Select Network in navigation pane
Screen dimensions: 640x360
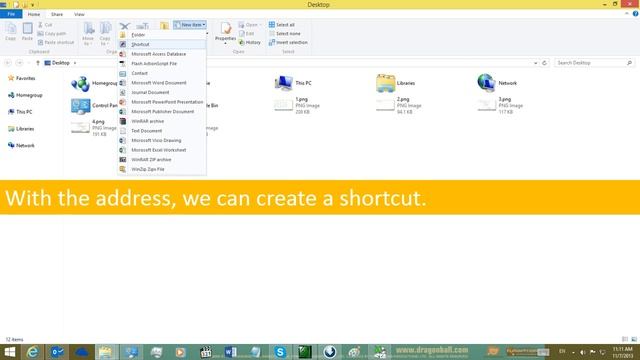click(x=21, y=146)
